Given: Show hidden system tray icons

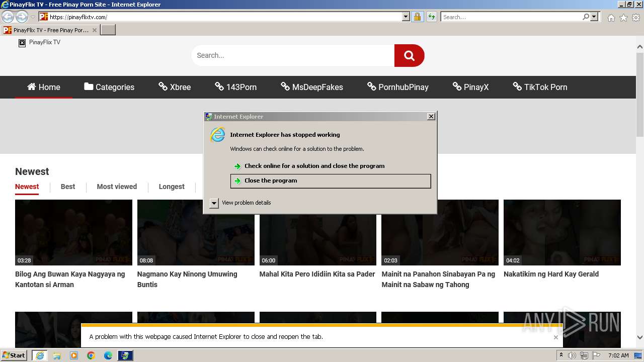Looking at the screenshot, I should click(561, 355).
